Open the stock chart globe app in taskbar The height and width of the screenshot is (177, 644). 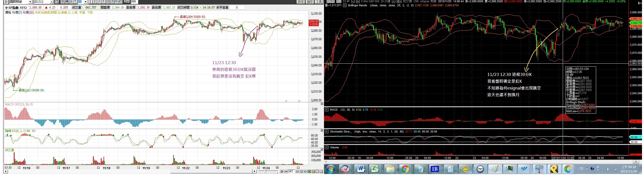coord(345,169)
